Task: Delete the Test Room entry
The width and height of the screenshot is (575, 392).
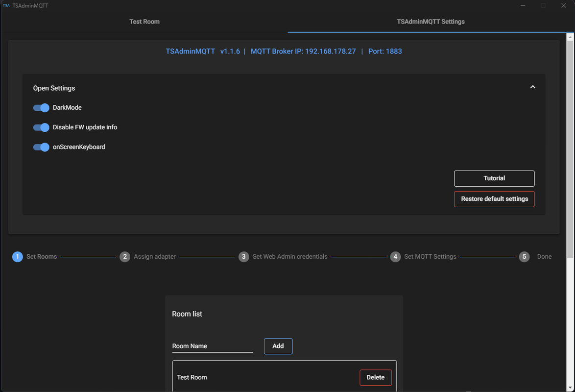Action: pos(376,378)
